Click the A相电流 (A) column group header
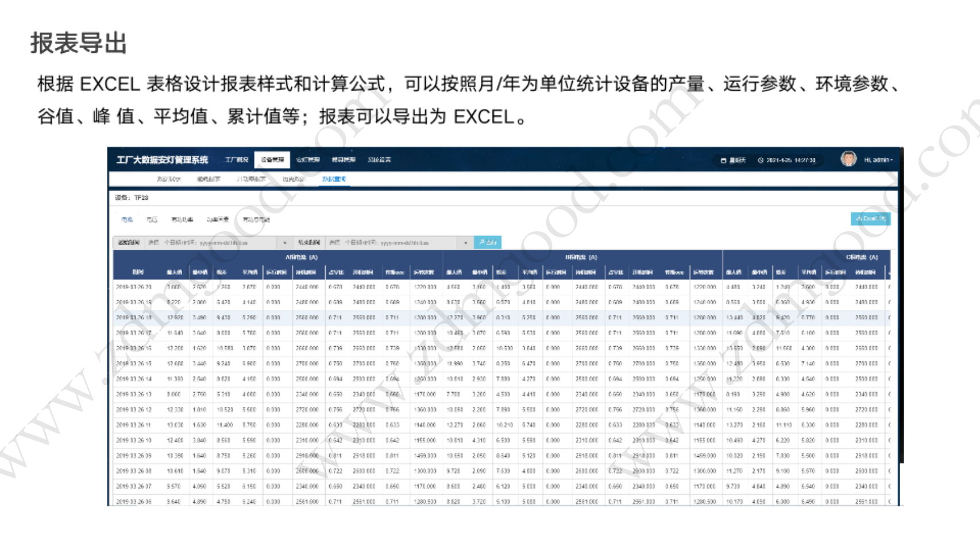Image resolution: width=980 pixels, height=551 pixels. 302,257
